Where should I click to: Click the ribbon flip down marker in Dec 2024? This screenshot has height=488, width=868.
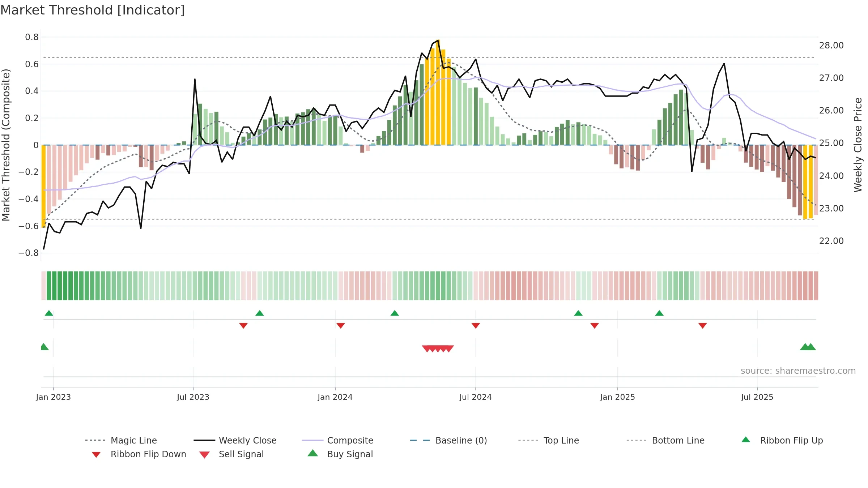[x=595, y=326]
